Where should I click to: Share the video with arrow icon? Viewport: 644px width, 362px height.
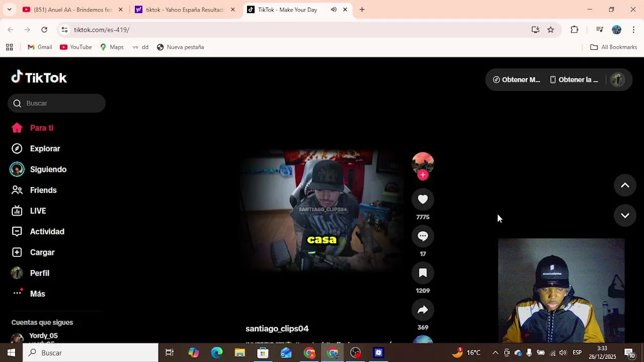click(423, 310)
